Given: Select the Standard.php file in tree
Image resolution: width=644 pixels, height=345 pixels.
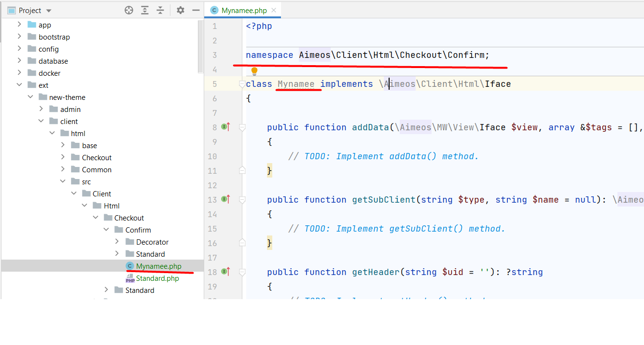Looking at the screenshot, I should coord(102,278).
